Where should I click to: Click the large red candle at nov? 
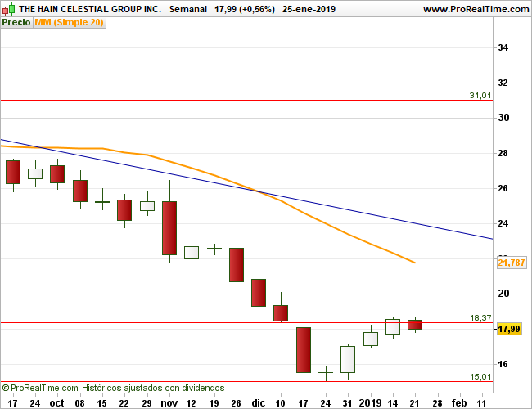pyautogui.click(x=169, y=228)
